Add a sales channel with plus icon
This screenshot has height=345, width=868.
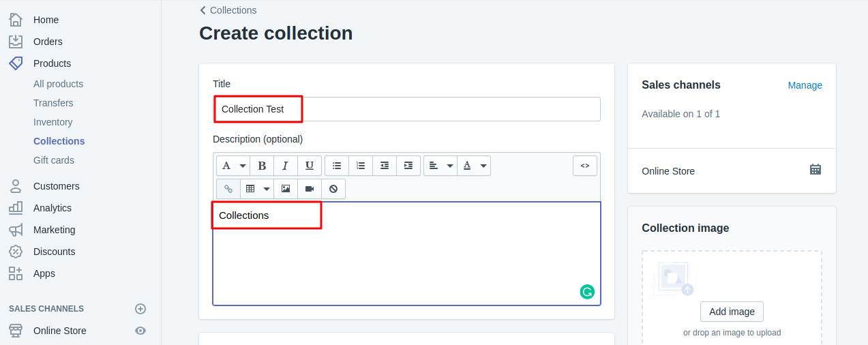140,309
